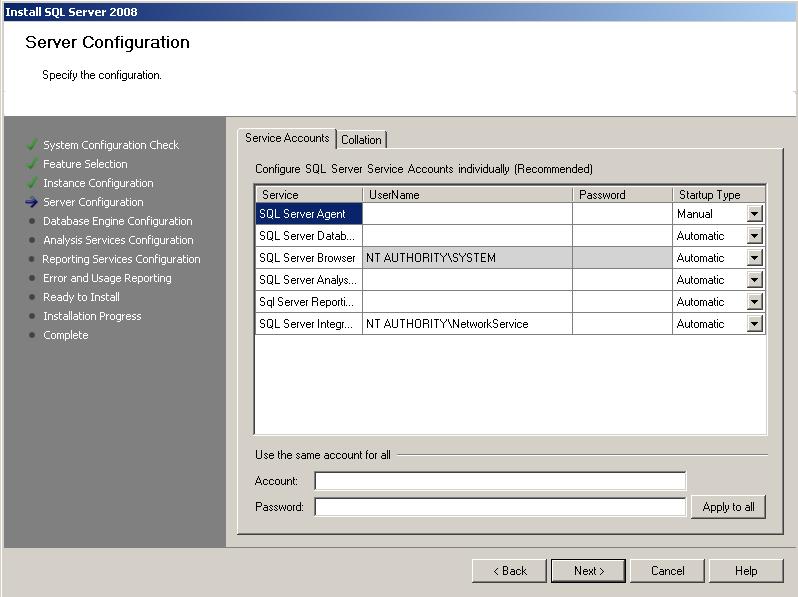Image resolution: width=798 pixels, height=597 pixels.
Task: Click the Startup Type column header
Action: [719, 194]
